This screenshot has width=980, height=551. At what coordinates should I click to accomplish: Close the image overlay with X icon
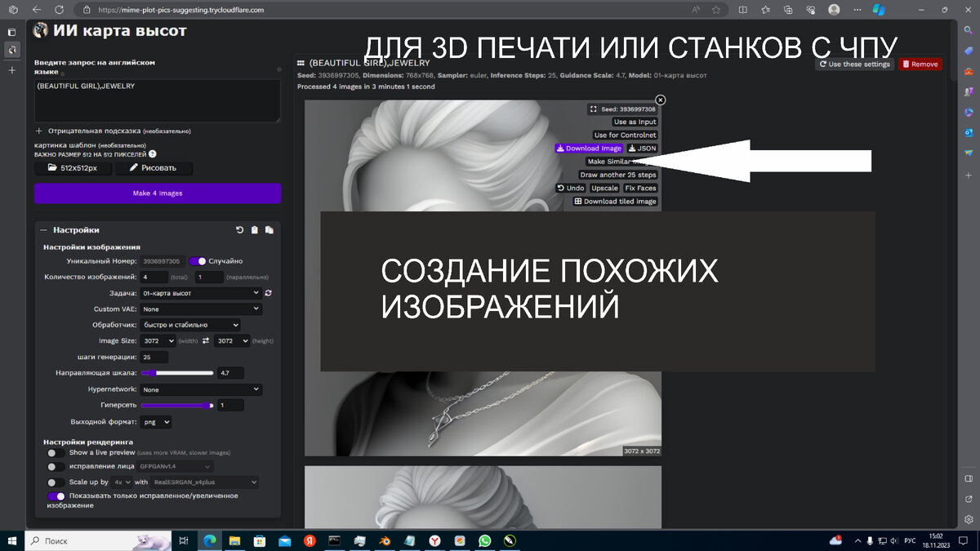point(661,100)
